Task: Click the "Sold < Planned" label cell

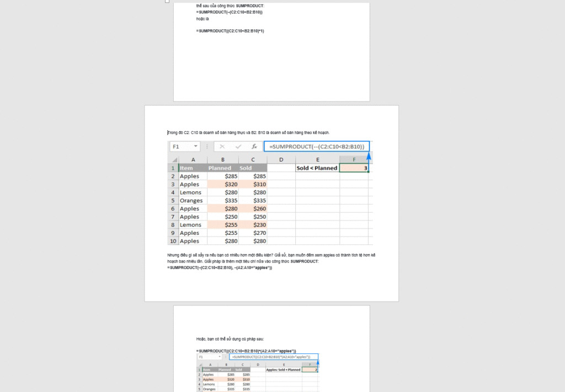Action: point(317,168)
